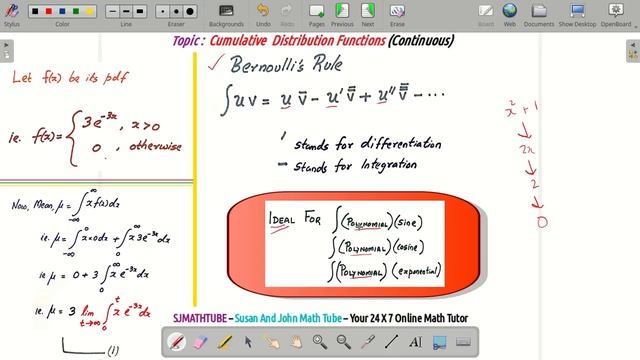Pick the yellow pen color
Screen dimensions: 640x360
pyautogui.click(x=89, y=11)
